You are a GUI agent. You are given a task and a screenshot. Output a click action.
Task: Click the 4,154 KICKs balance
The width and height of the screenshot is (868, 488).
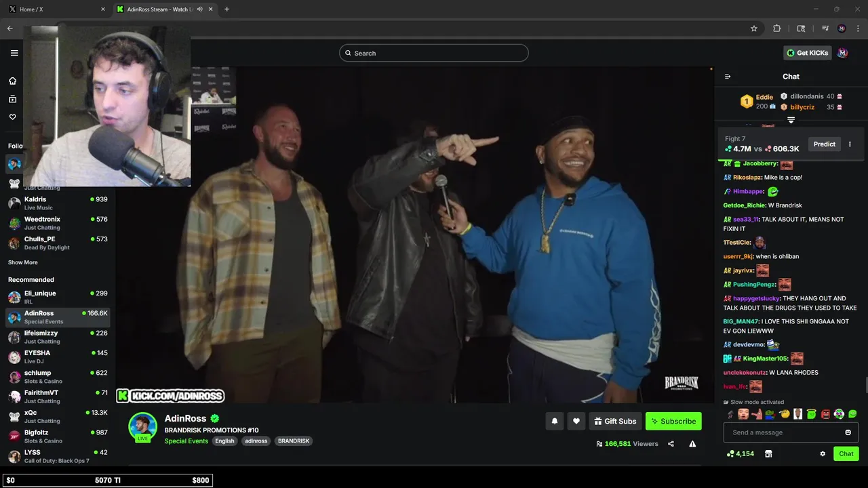coord(740,454)
